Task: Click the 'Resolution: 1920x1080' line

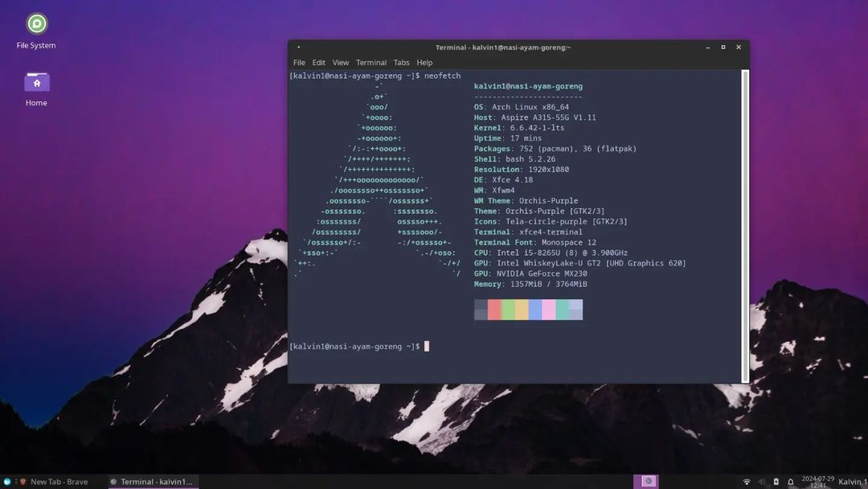Action: point(522,170)
